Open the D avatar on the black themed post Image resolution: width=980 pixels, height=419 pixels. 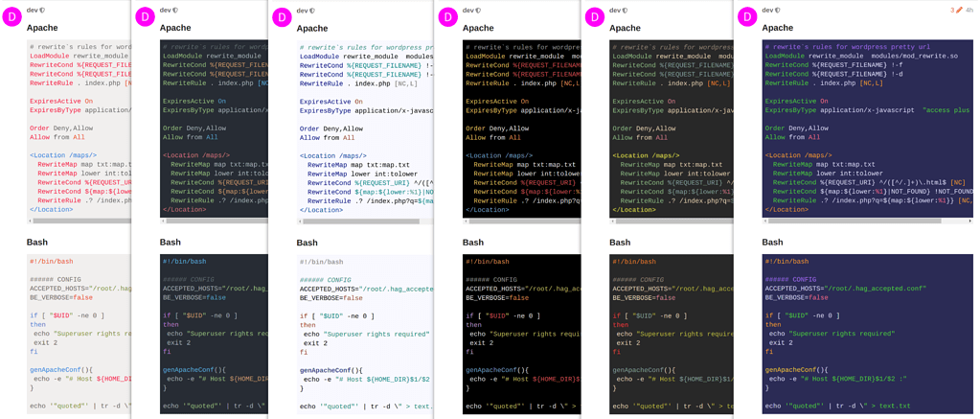pos(448,18)
